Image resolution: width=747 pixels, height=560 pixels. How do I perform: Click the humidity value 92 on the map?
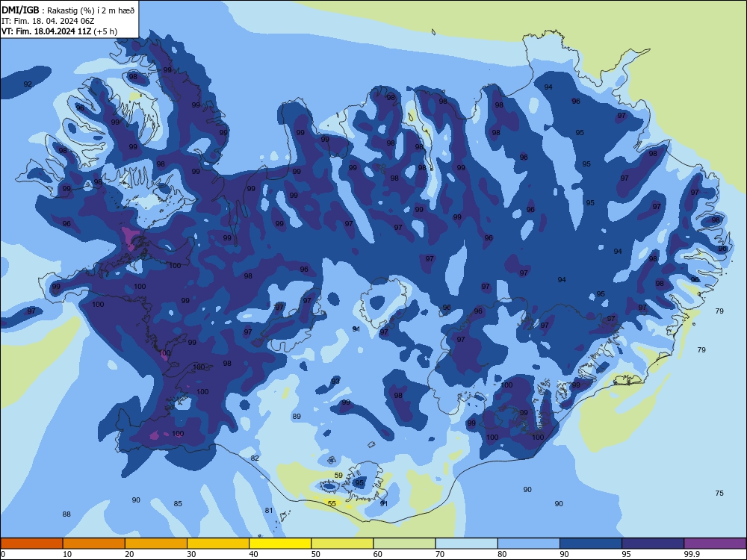point(28,84)
